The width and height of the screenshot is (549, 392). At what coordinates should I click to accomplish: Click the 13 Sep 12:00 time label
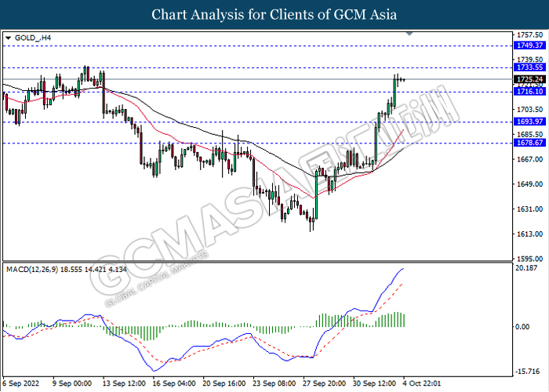click(124, 383)
